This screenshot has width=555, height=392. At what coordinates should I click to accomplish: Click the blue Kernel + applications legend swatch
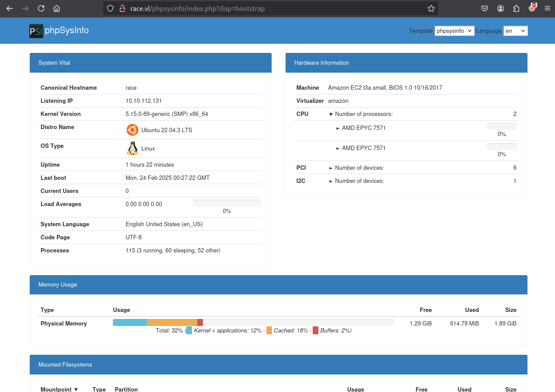pyautogui.click(x=189, y=331)
